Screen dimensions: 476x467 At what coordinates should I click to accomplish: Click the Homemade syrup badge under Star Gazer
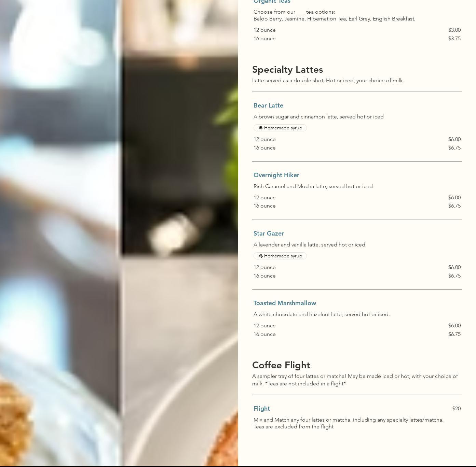click(280, 256)
